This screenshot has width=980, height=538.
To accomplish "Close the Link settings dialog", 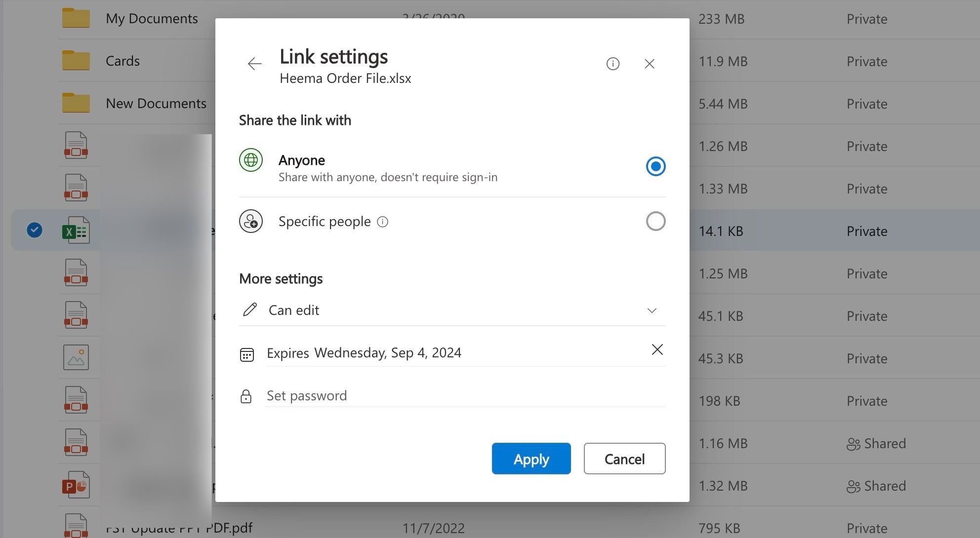I will point(649,64).
